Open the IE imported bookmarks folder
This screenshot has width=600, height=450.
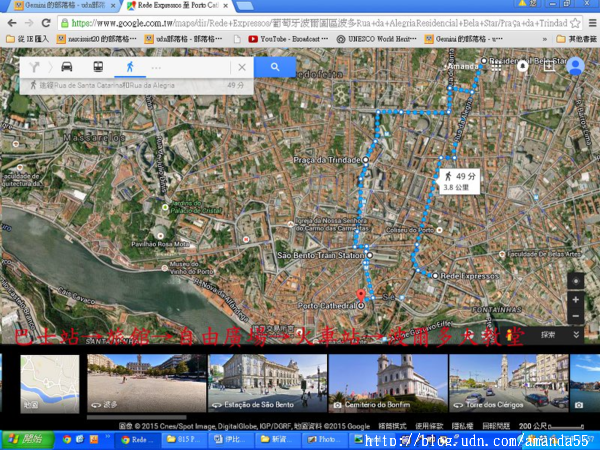[28, 39]
